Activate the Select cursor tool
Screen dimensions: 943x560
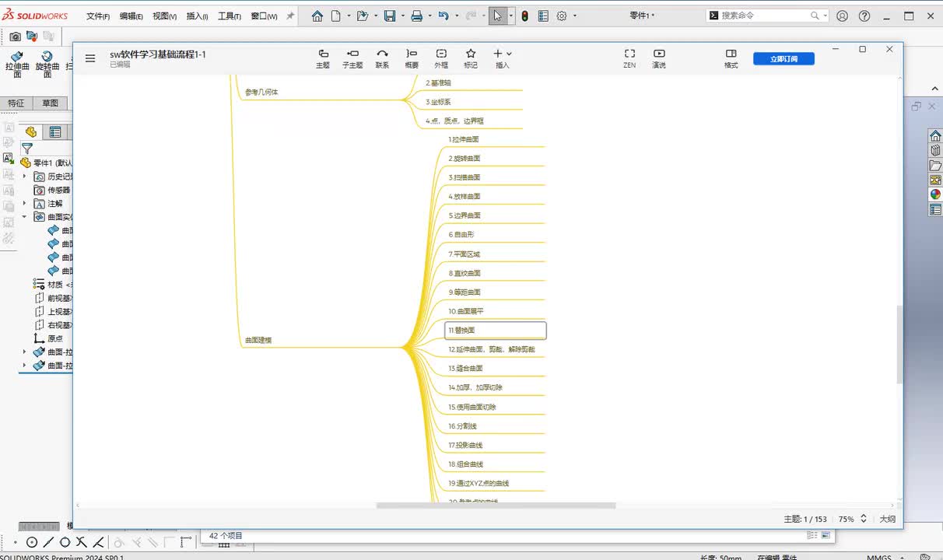(498, 16)
